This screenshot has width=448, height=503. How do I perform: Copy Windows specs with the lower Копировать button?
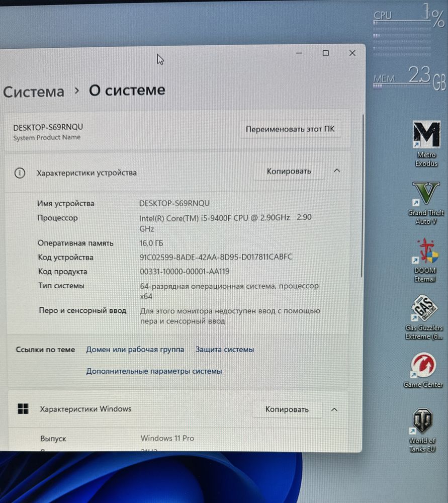pos(287,409)
